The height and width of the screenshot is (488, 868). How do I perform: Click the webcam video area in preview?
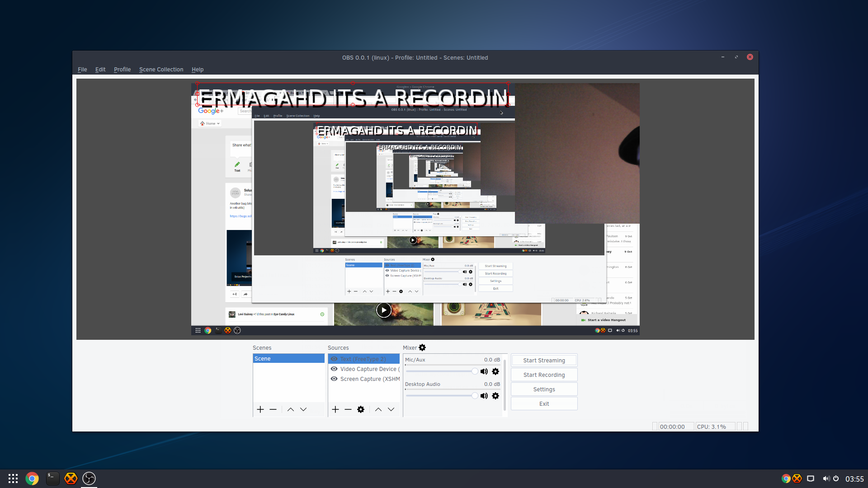coord(577,153)
